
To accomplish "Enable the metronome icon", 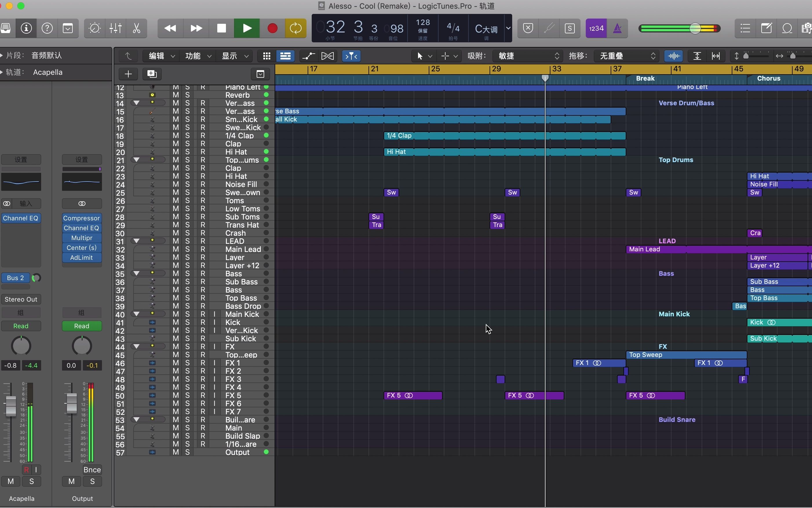I will [x=618, y=28].
